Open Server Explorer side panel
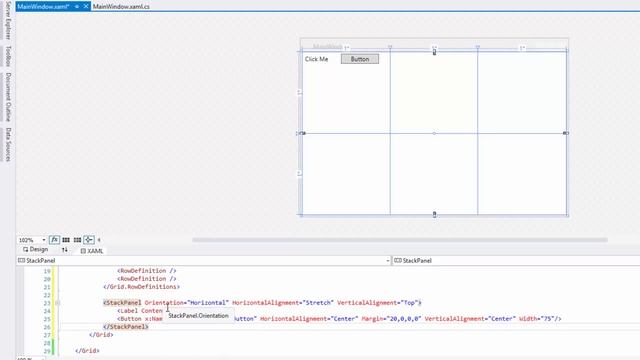This screenshot has height=360, width=640. point(8,20)
